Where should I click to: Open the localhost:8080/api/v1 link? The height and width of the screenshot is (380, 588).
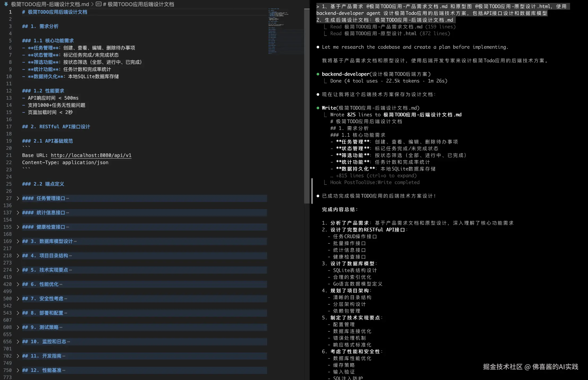point(91,155)
